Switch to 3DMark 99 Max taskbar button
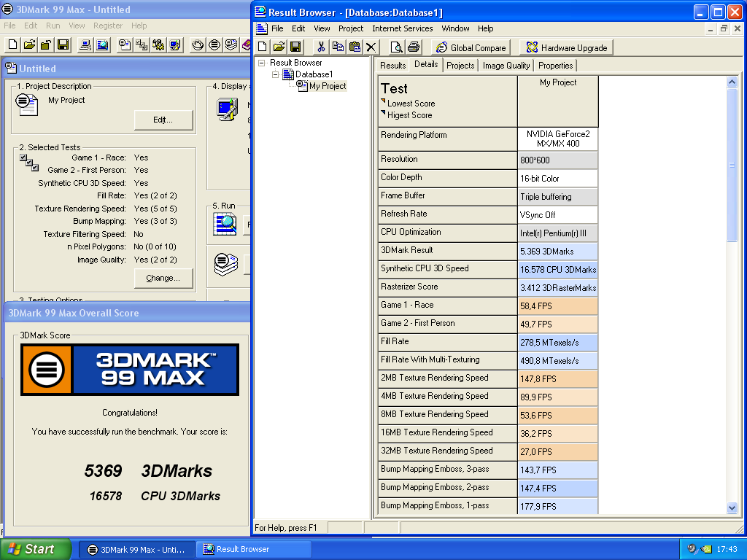Image resolution: width=747 pixels, height=560 pixels. pos(136,550)
